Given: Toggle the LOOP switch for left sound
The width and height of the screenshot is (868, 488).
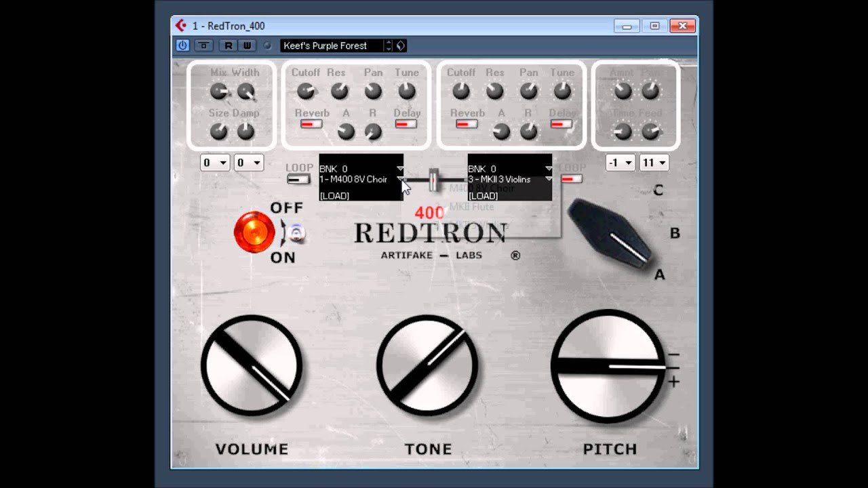Looking at the screenshot, I should click(x=298, y=179).
